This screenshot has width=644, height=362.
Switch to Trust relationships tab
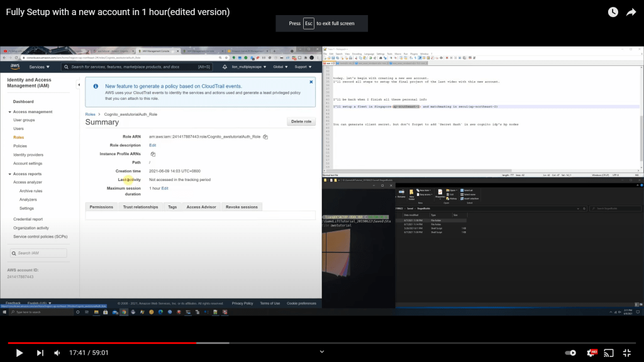pos(140,207)
